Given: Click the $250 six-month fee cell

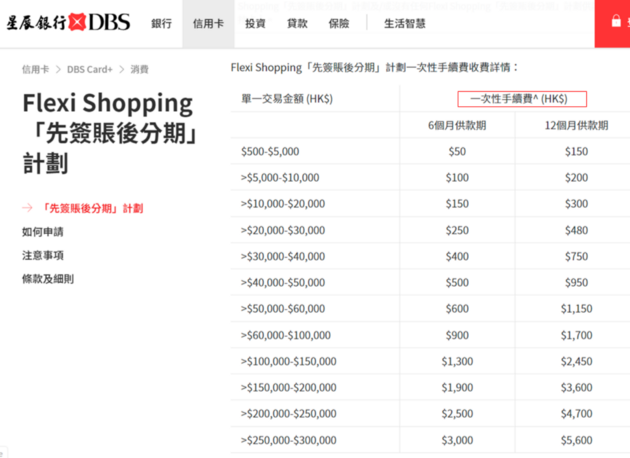Looking at the screenshot, I should 457,230.
